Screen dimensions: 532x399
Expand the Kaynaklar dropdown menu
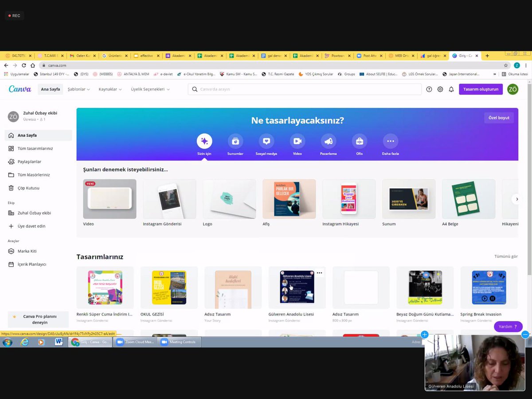110,89
